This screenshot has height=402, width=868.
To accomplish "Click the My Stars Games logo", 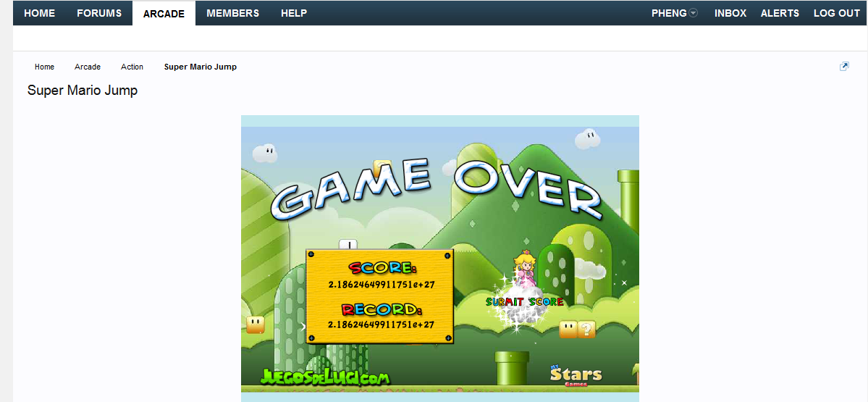I will (x=575, y=375).
